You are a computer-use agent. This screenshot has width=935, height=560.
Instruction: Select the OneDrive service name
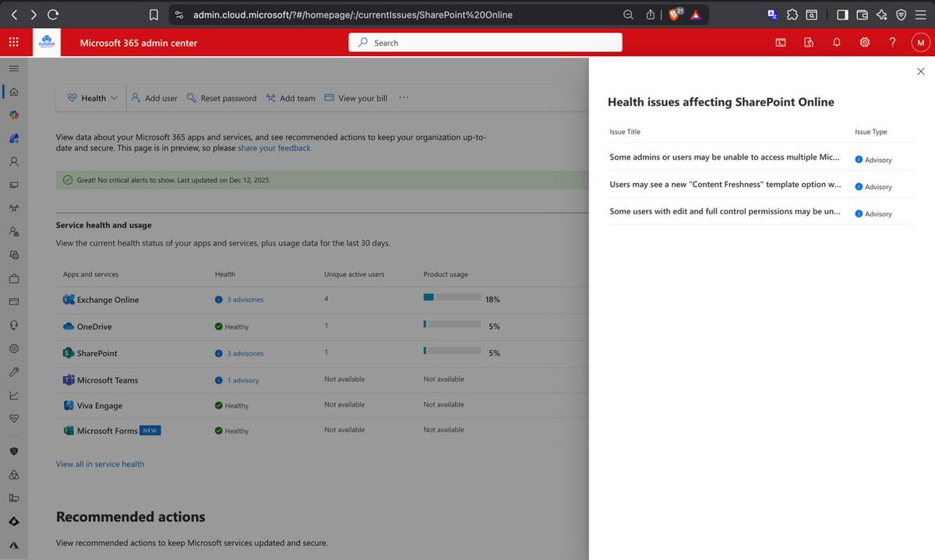pyautogui.click(x=94, y=326)
